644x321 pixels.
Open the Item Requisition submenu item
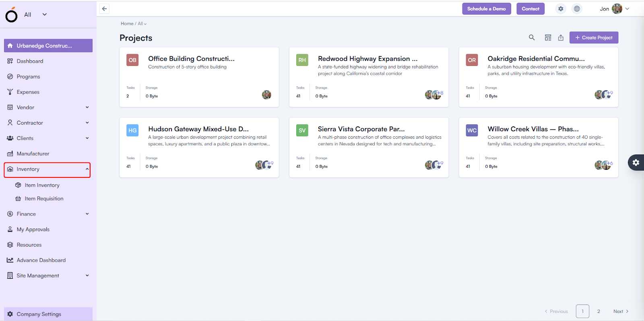tap(44, 199)
